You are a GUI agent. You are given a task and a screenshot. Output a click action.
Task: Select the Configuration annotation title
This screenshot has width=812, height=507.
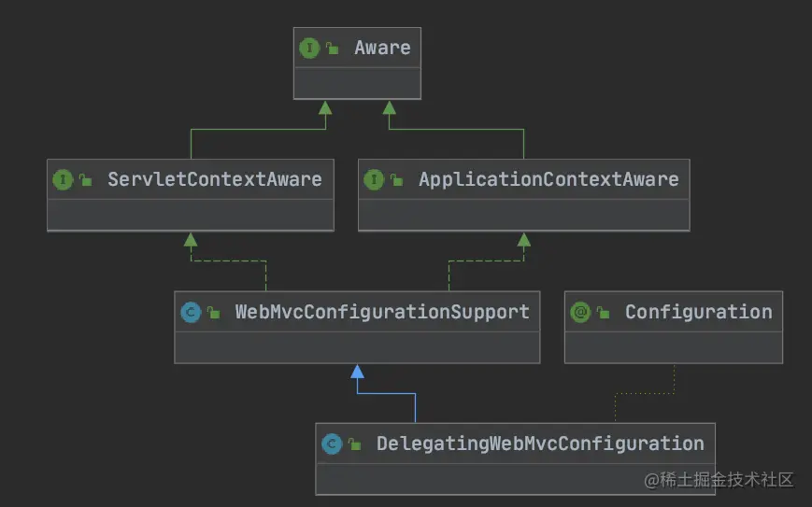pos(698,312)
